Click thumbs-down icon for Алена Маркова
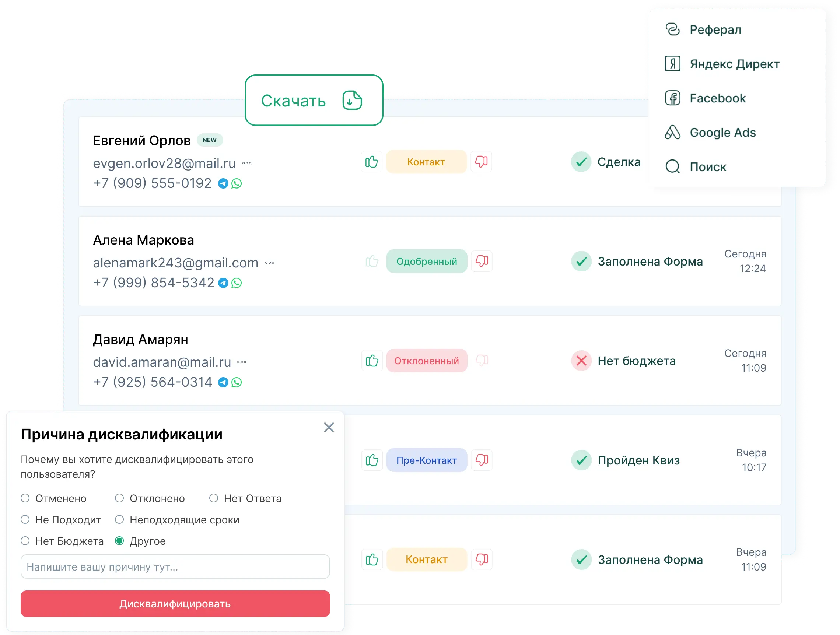The image size is (840, 635). coord(482,262)
